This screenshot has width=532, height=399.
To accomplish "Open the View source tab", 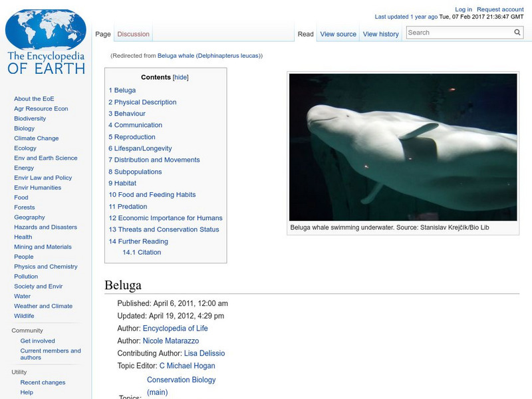I will point(338,34).
